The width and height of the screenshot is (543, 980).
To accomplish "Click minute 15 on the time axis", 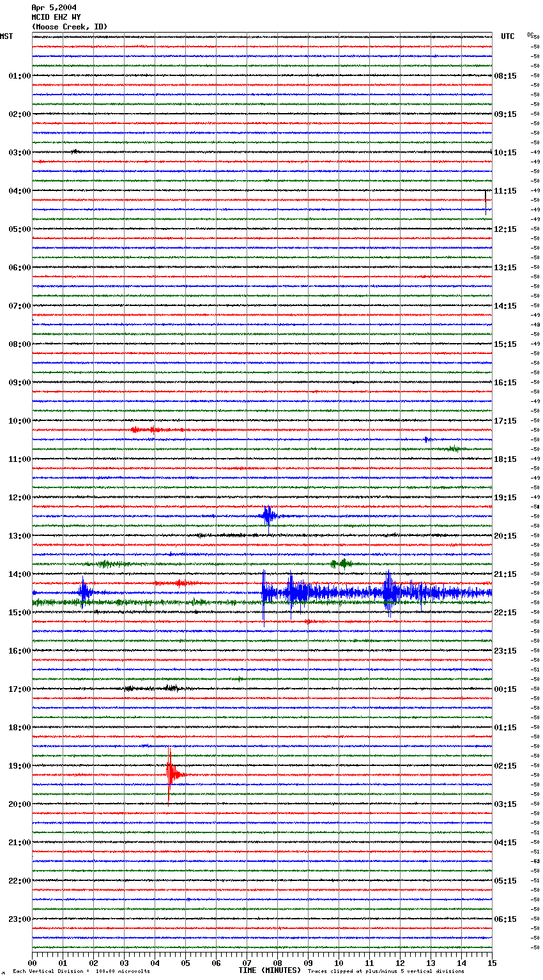I will [493, 963].
